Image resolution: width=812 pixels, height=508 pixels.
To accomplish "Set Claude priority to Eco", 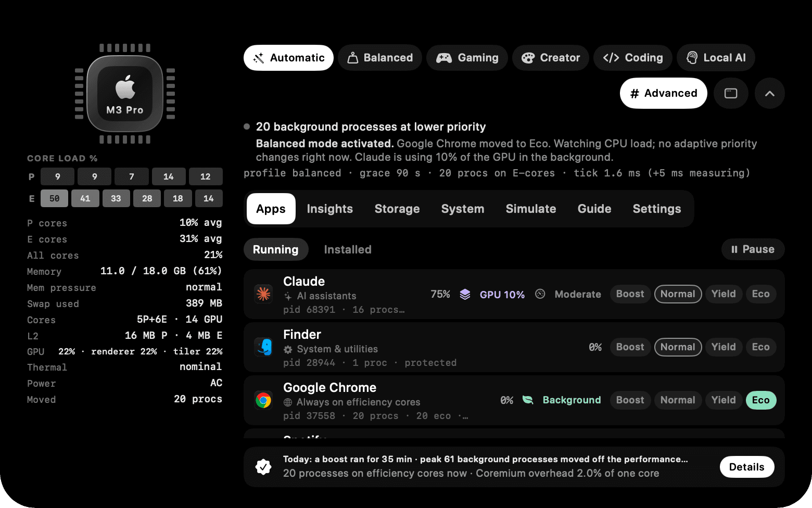I will [761, 294].
